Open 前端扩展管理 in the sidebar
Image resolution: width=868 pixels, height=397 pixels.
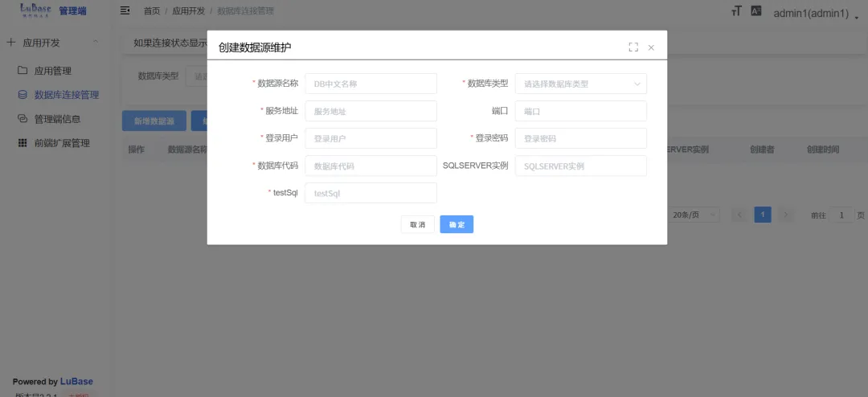coord(62,143)
